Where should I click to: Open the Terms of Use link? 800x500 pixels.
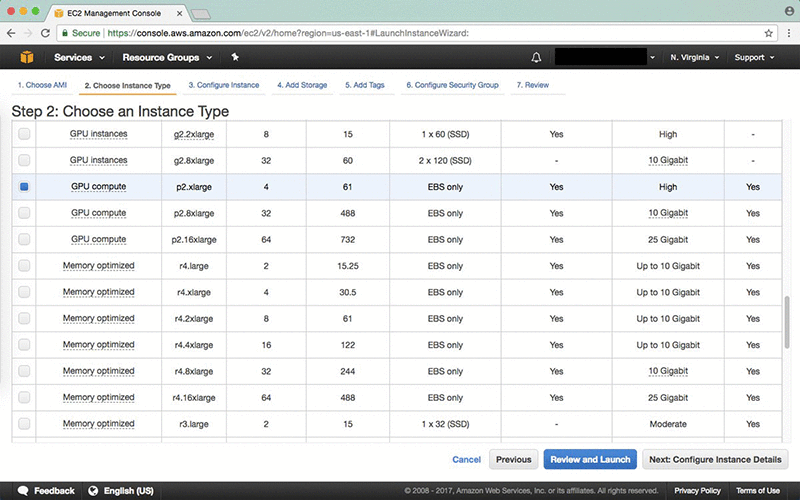click(x=758, y=491)
